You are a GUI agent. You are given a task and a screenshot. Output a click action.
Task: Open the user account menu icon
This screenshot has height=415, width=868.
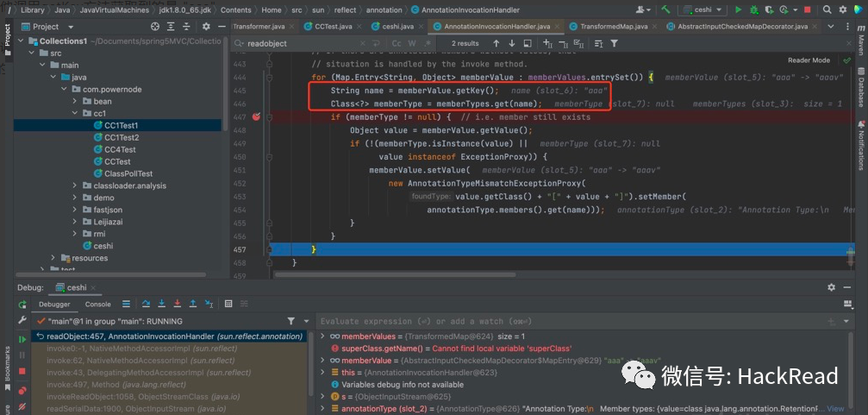point(643,9)
